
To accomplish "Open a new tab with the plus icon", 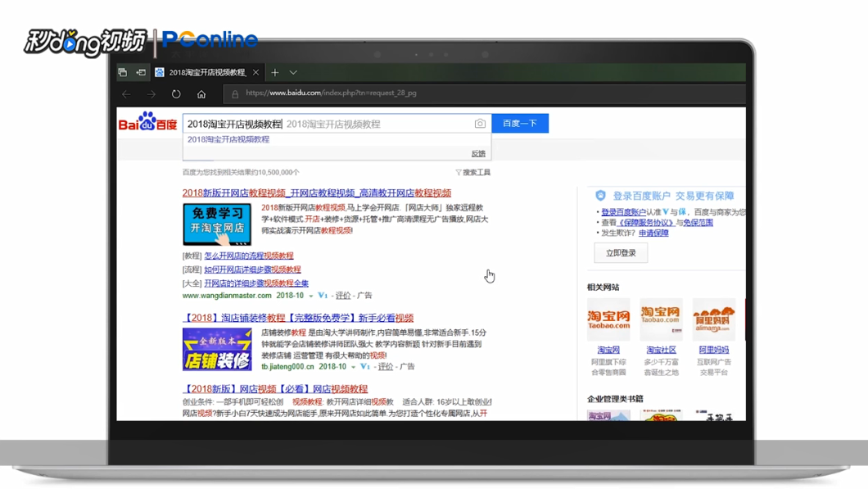I will pyautogui.click(x=274, y=73).
